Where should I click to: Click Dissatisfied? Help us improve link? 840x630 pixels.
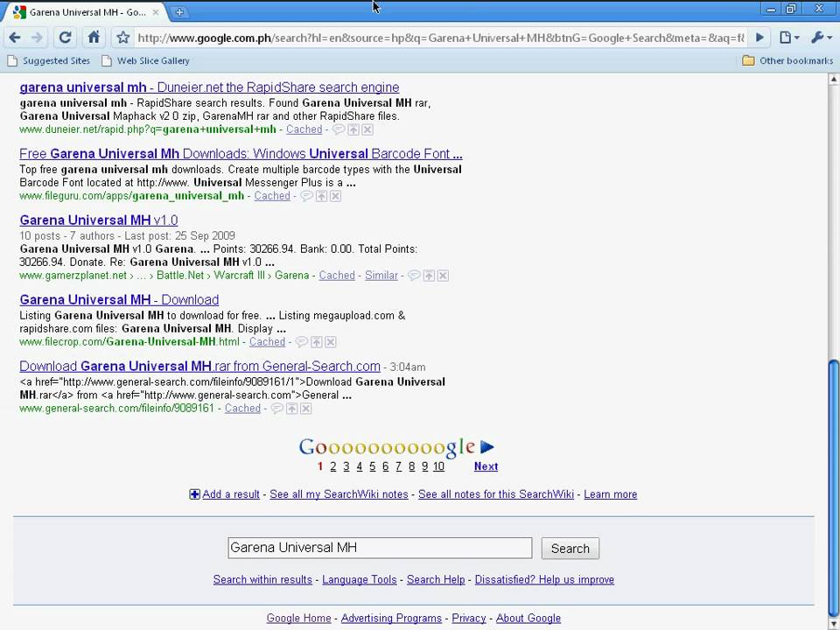coord(544,579)
